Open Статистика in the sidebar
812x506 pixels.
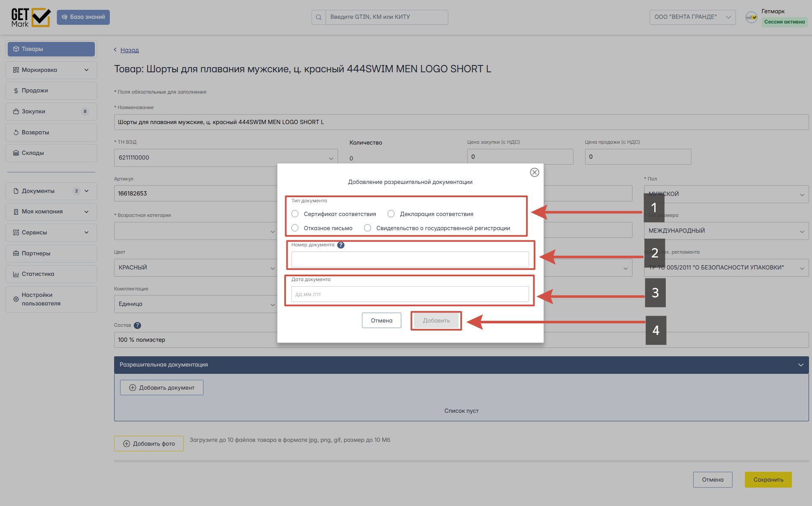coord(51,274)
